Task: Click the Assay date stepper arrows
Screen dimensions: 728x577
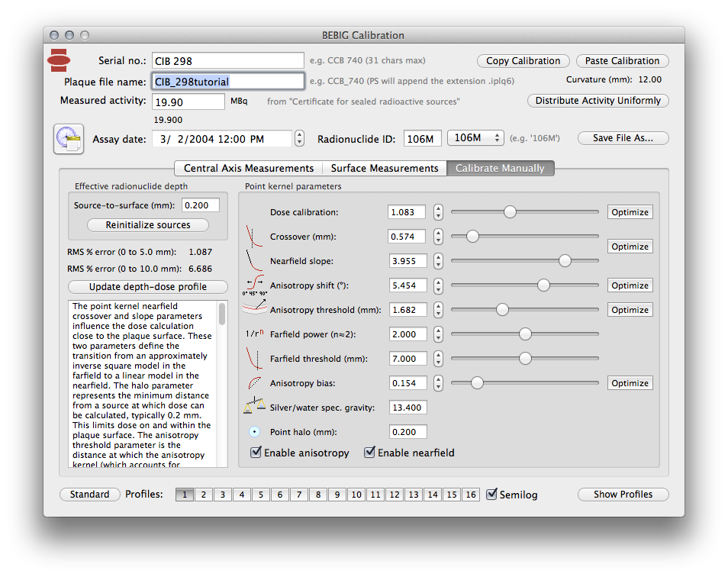Action: tap(300, 138)
